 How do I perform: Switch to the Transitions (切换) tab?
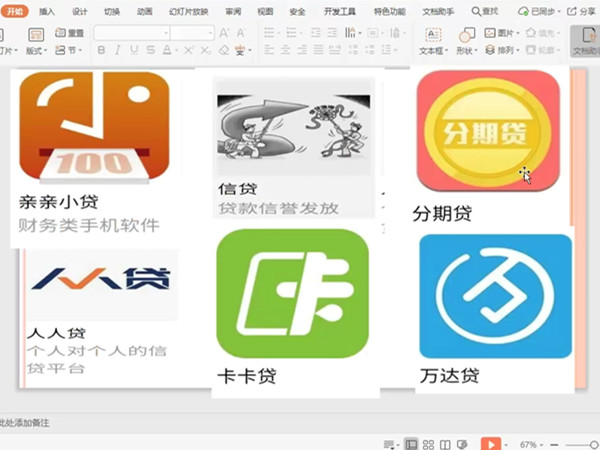click(x=112, y=12)
